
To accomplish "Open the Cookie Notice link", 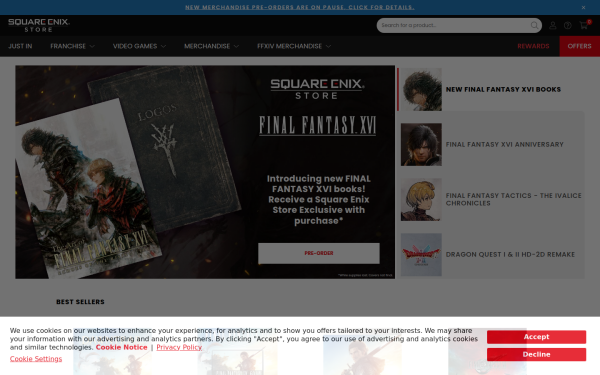I will (x=121, y=347).
